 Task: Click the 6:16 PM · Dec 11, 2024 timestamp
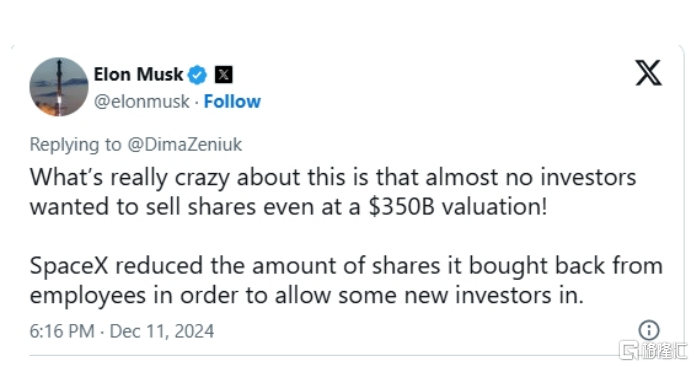pos(122,331)
